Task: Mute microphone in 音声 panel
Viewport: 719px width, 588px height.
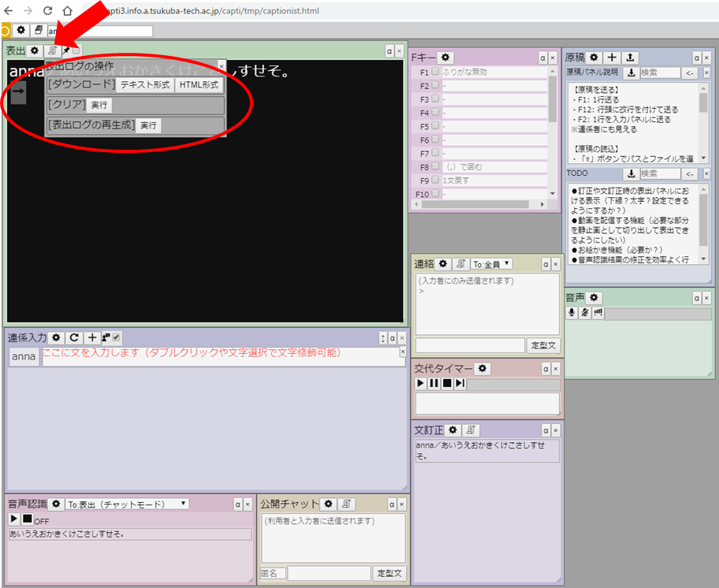Action: point(585,313)
